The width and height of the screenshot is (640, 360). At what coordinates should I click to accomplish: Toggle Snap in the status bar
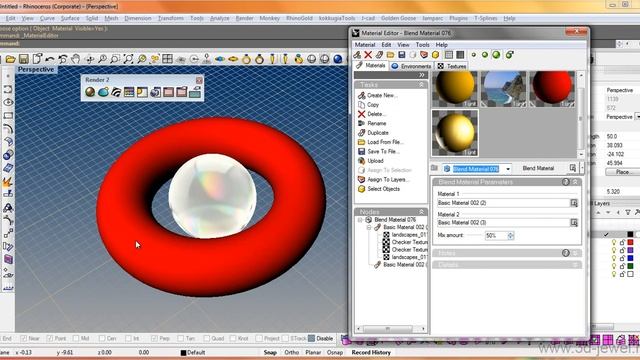coord(270,352)
